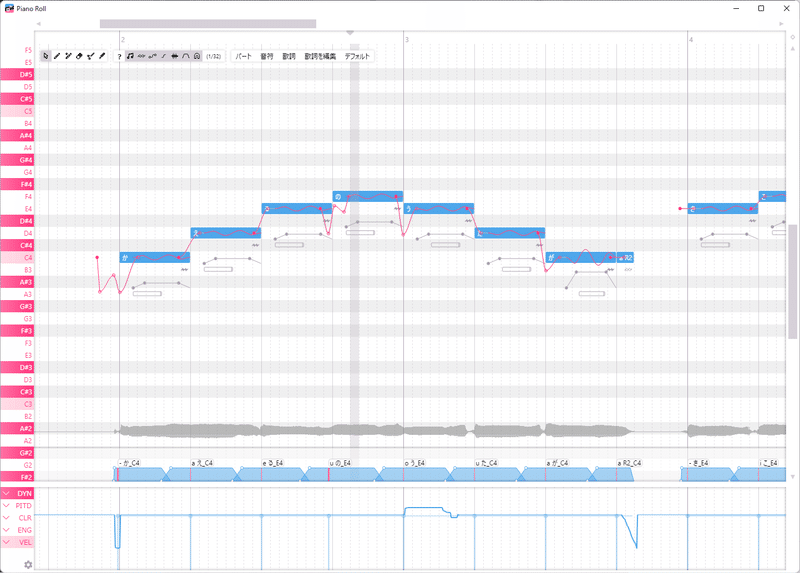Open the 歌詞 menu
This screenshot has height=573, width=800.
[x=289, y=56]
